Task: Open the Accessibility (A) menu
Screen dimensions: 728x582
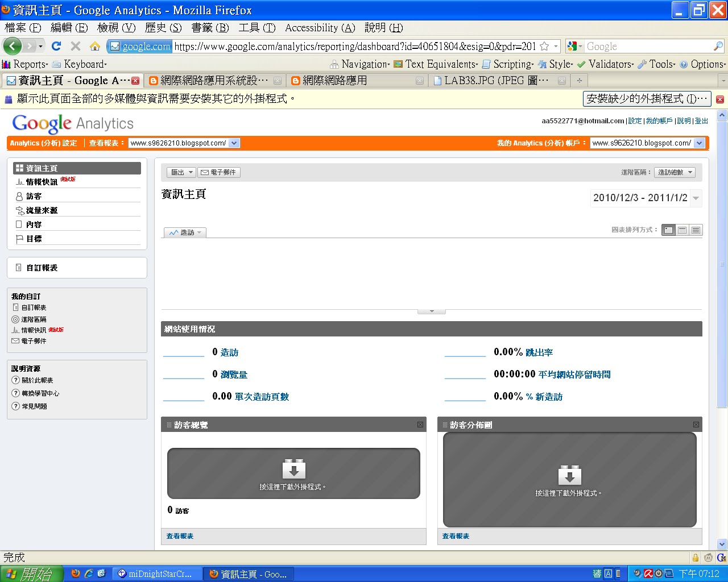Action: [x=320, y=28]
